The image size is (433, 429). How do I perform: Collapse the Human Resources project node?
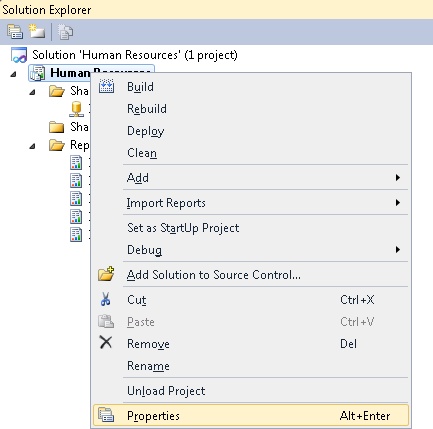coord(14,74)
